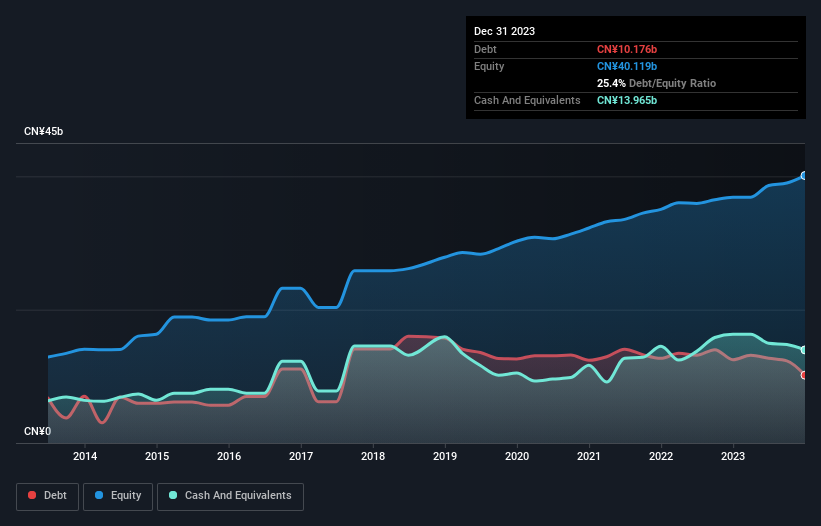Click the 2022 x-axis label
Screen dimensions: 821x526
click(661, 456)
